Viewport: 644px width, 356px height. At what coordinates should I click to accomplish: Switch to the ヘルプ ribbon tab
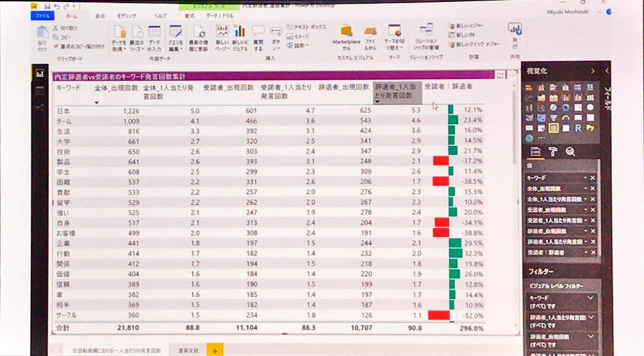coord(160,16)
